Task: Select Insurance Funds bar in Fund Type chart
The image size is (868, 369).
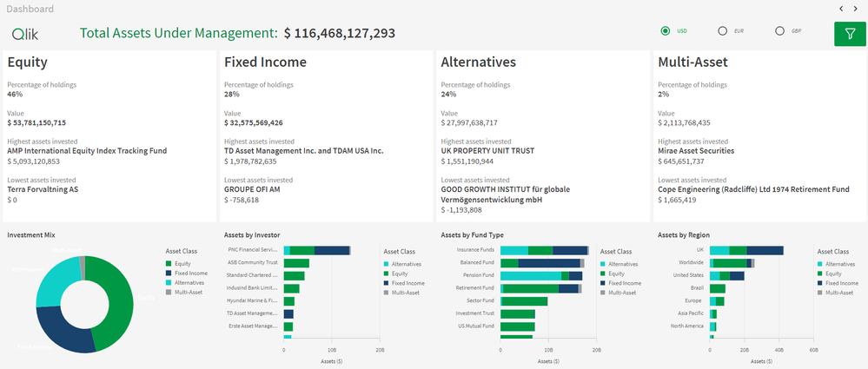Action: click(545, 250)
